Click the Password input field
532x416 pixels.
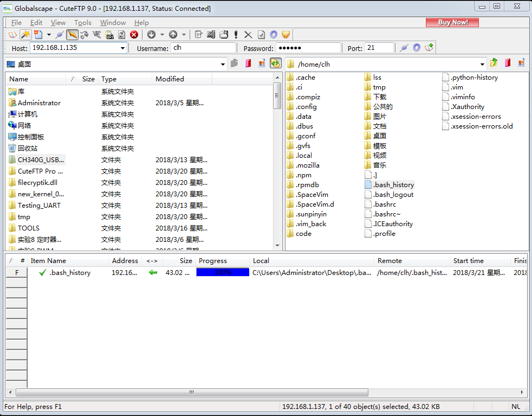308,48
